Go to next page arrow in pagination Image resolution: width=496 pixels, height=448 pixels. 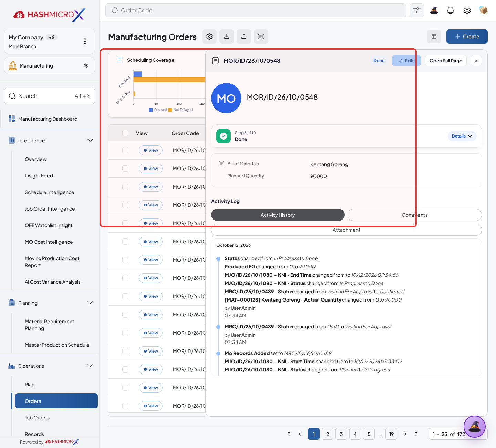405,434
